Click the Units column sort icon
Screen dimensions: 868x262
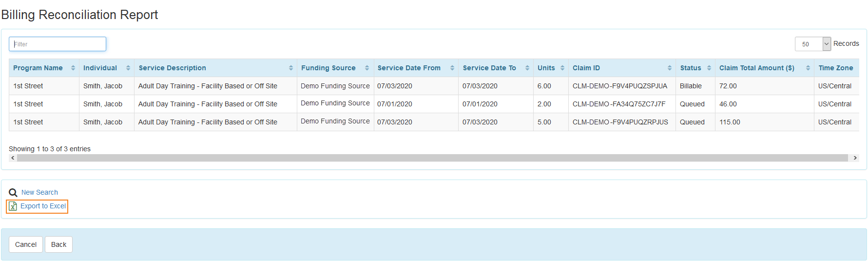coord(562,68)
